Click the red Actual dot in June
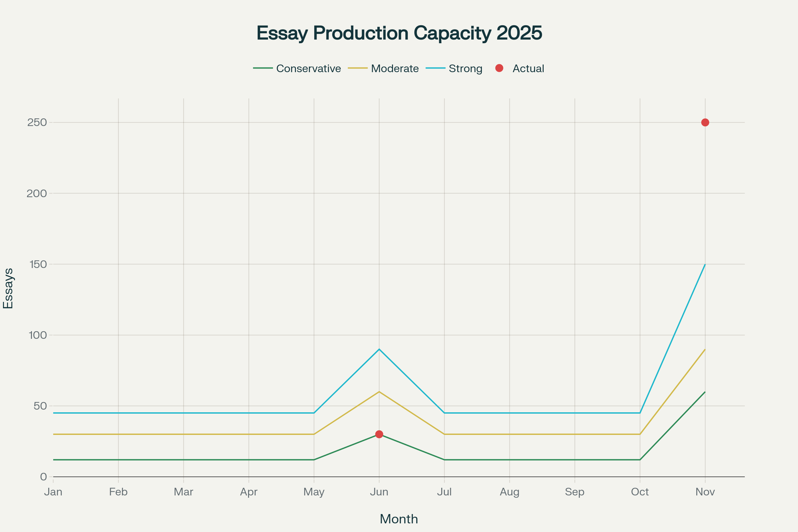 379,434
